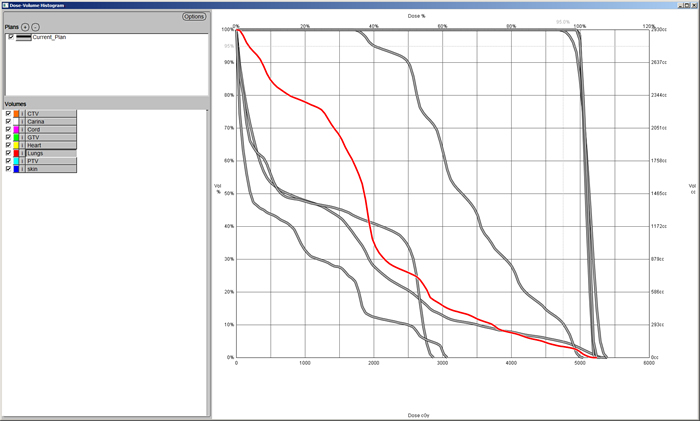The height and width of the screenshot is (421, 700).
Task: Uncheck the Current_Plan checkbox
Action: (11, 37)
